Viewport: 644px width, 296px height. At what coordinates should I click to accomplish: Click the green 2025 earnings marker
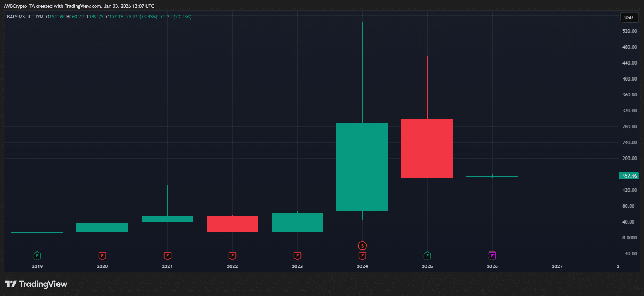(427, 255)
